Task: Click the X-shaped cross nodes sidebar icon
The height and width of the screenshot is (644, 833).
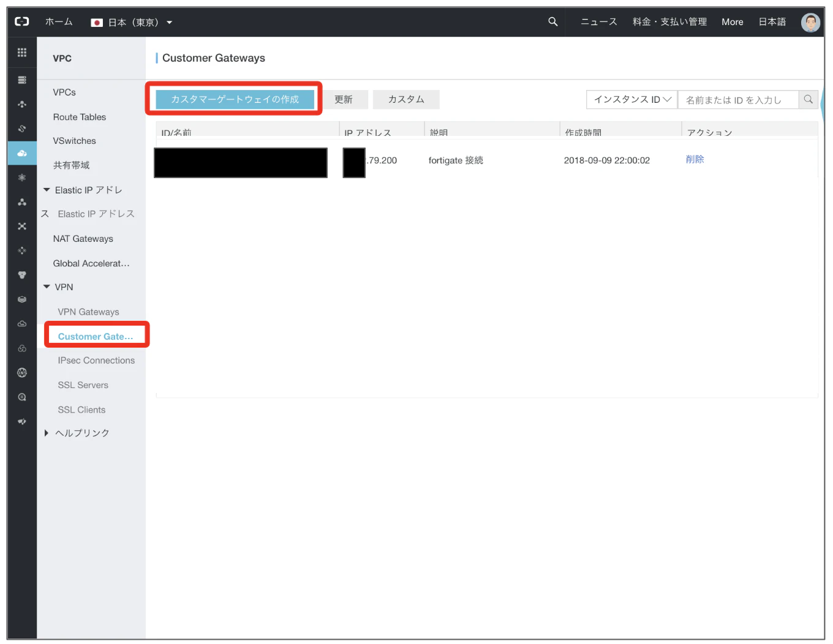Action: (x=22, y=227)
